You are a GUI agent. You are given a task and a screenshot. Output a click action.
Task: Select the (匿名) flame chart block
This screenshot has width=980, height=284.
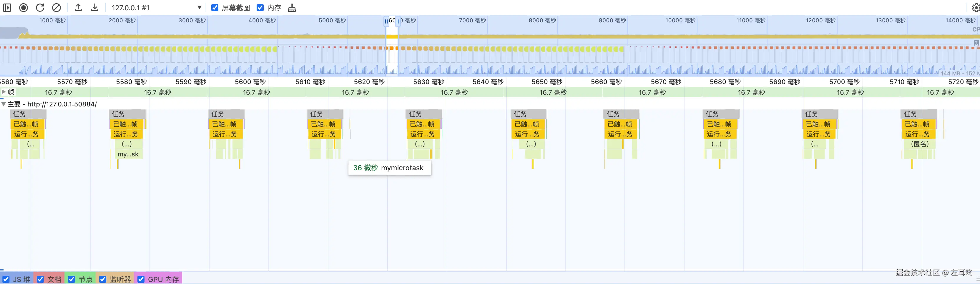coord(920,144)
